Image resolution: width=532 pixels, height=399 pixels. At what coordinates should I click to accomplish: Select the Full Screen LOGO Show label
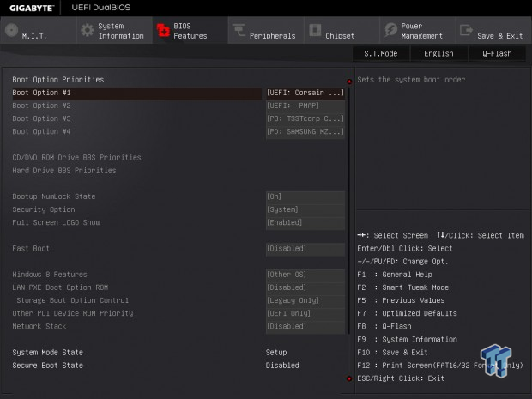(x=56, y=222)
